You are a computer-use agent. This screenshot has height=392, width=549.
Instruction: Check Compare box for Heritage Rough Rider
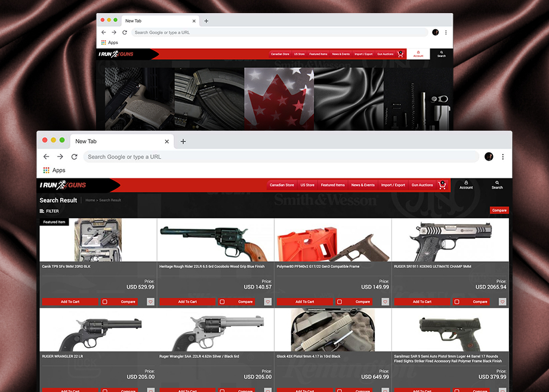[x=222, y=302]
